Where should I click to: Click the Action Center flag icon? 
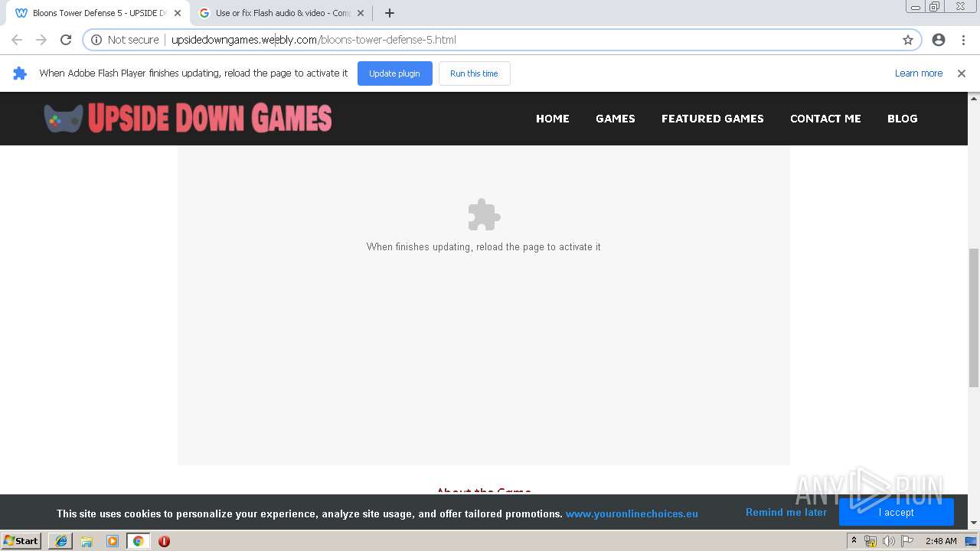click(907, 541)
